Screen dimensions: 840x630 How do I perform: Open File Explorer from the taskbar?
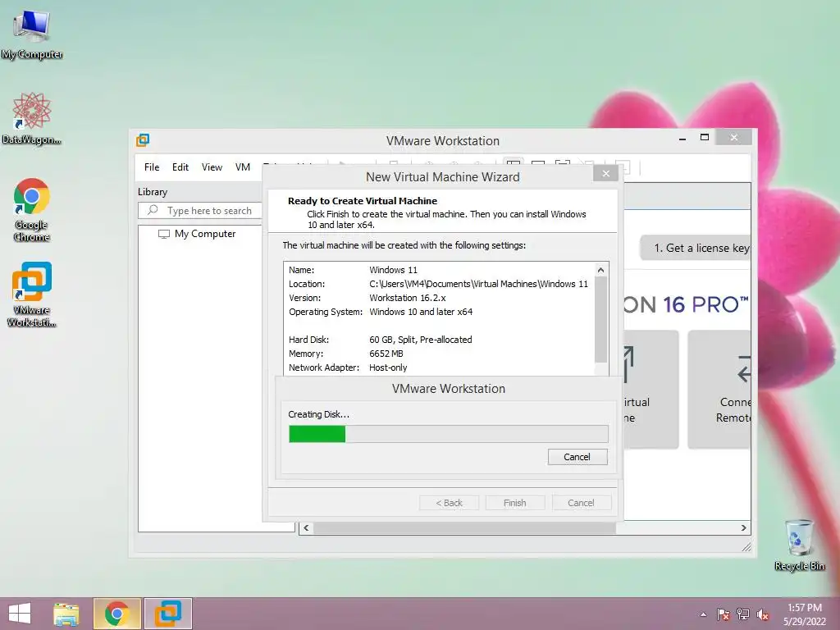point(66,614)
